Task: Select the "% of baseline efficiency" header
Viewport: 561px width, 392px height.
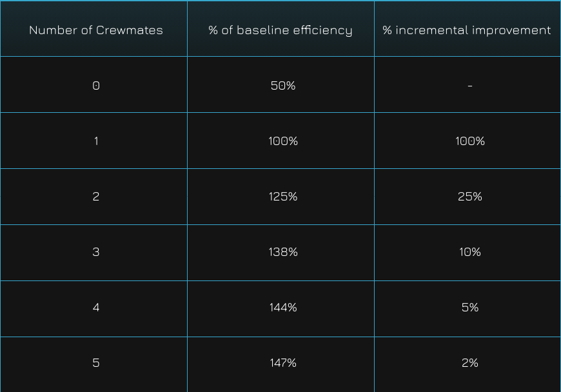Action: (280, 30)
